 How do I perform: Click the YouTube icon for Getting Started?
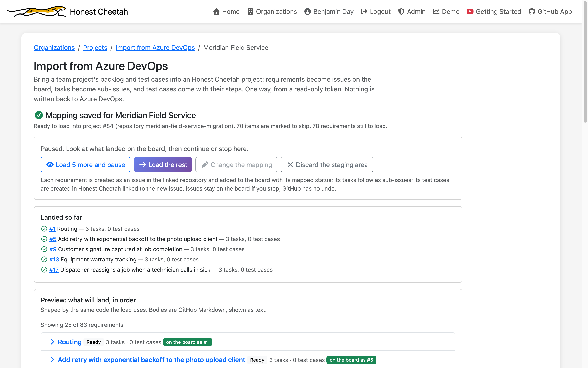click(470, 12)
